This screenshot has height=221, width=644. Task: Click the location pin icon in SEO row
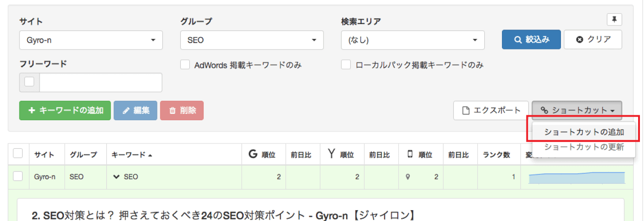point(408,177)
